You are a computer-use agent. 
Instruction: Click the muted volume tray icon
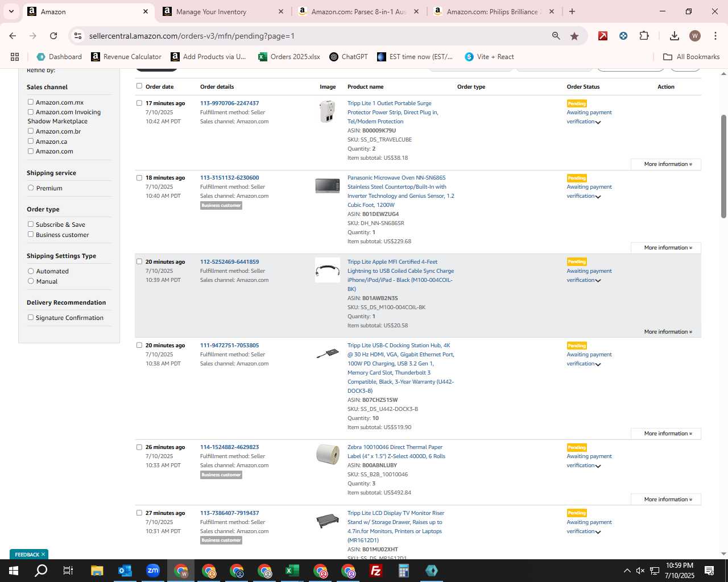(x=640, y=571)
